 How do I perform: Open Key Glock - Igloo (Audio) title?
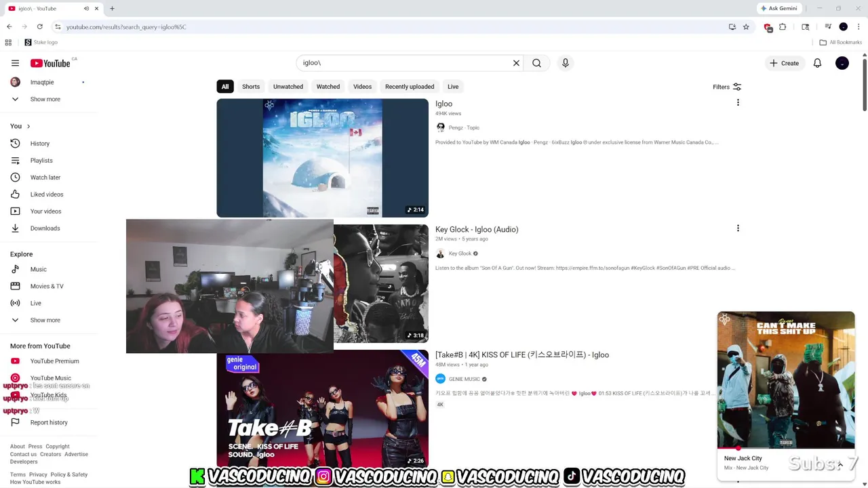[477, 229]
